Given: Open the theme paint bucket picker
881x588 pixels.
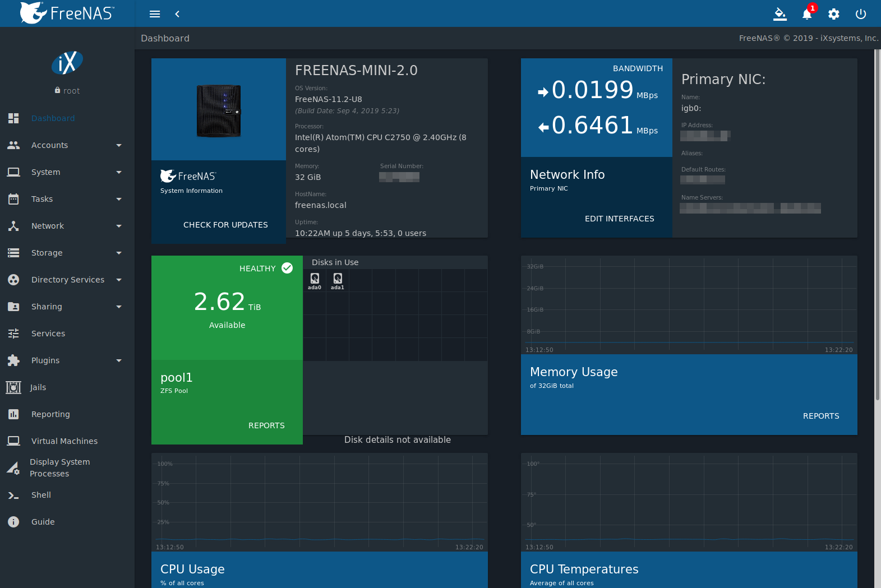Looking at the screenshot, I should (x=780, y=14).
